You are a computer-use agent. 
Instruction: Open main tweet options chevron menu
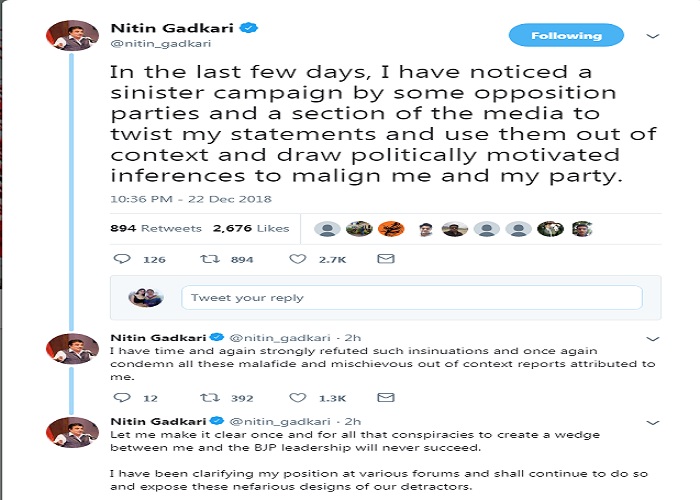pos(653,36)
